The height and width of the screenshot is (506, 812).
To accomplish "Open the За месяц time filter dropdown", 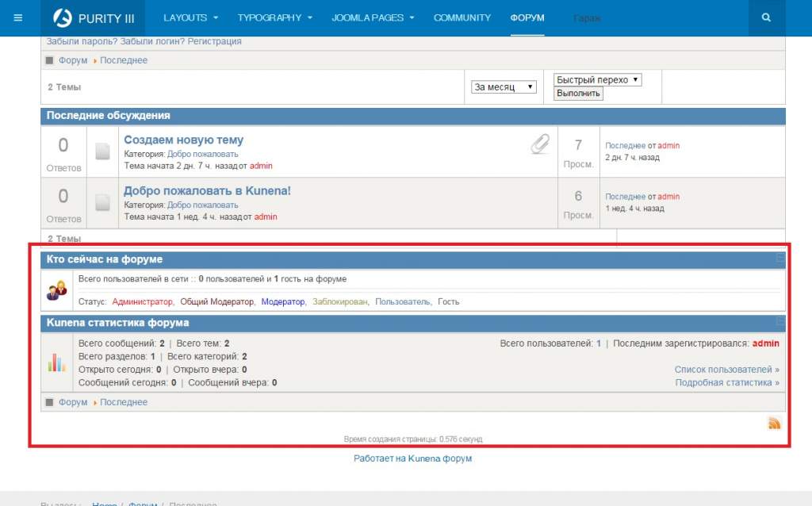I will point(504,87).
